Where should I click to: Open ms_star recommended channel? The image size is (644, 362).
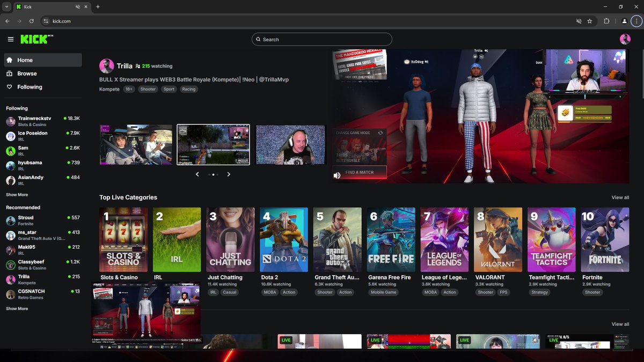(43, 235)
